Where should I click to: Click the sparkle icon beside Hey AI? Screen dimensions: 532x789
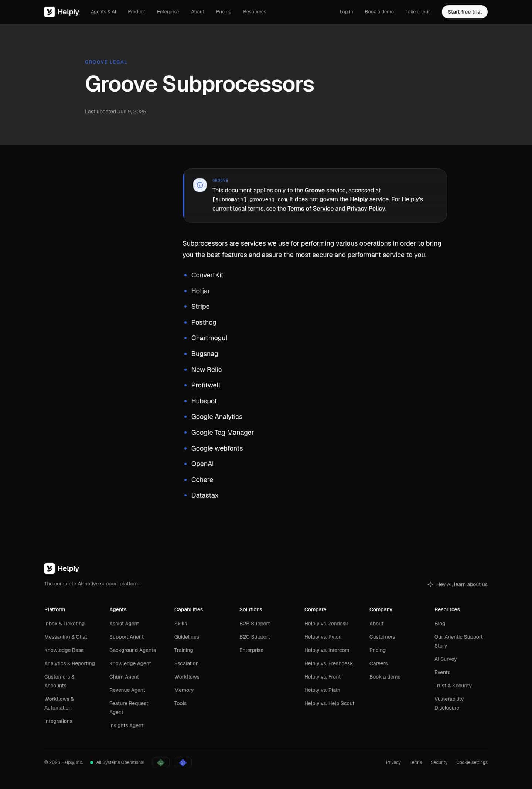[430, 584]
